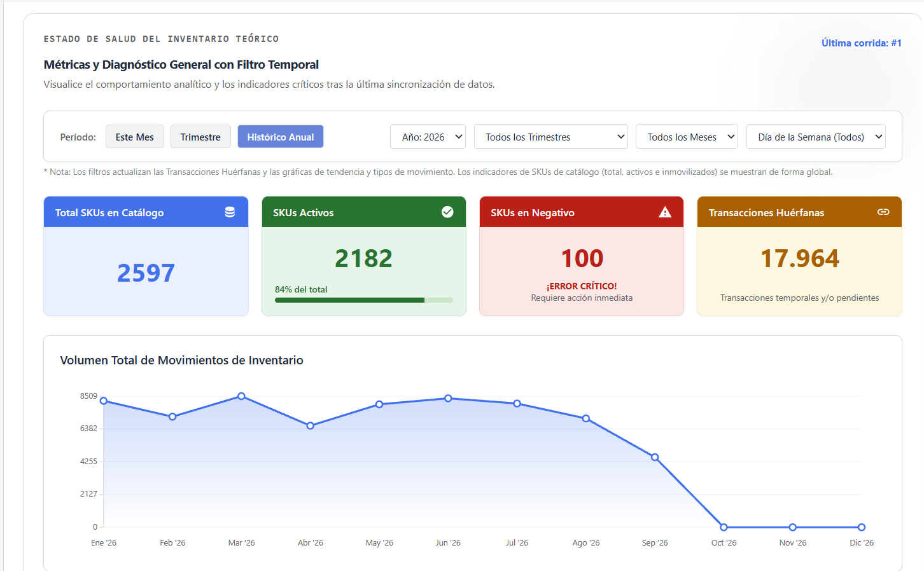This screenshot has width=924, height=571.
Task: Click the link icon in Transacciones Huérfanas card
Action: (883, 212)
